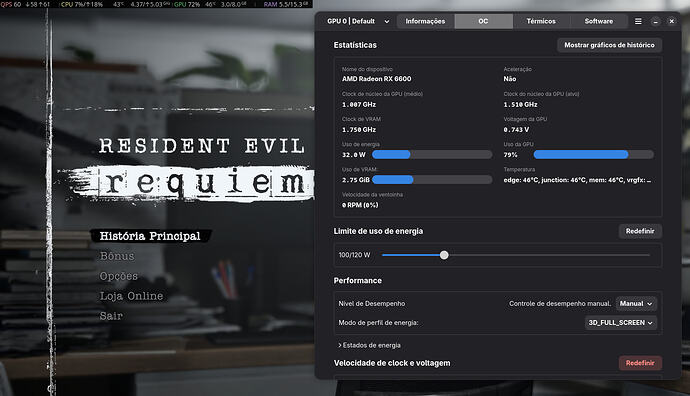Click the average clock value 1.007 GHz
Viewport: 690px width, 396px height.
(359, 105)
